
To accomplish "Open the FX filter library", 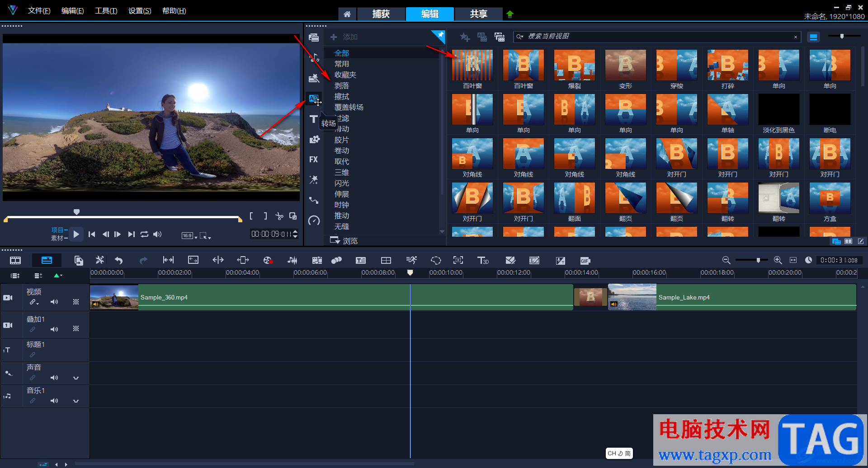I will 313,159.
